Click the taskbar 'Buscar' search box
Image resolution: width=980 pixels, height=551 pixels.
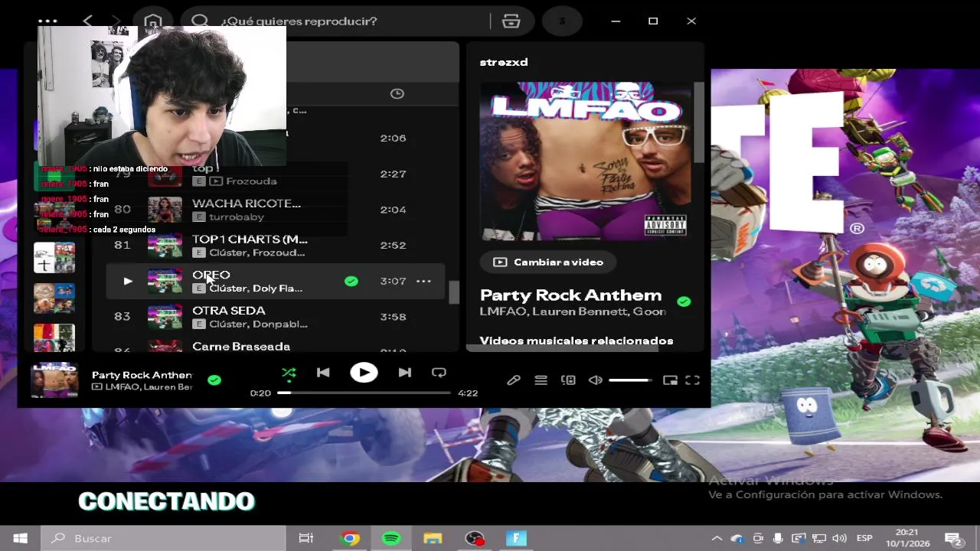coord(163,539)
